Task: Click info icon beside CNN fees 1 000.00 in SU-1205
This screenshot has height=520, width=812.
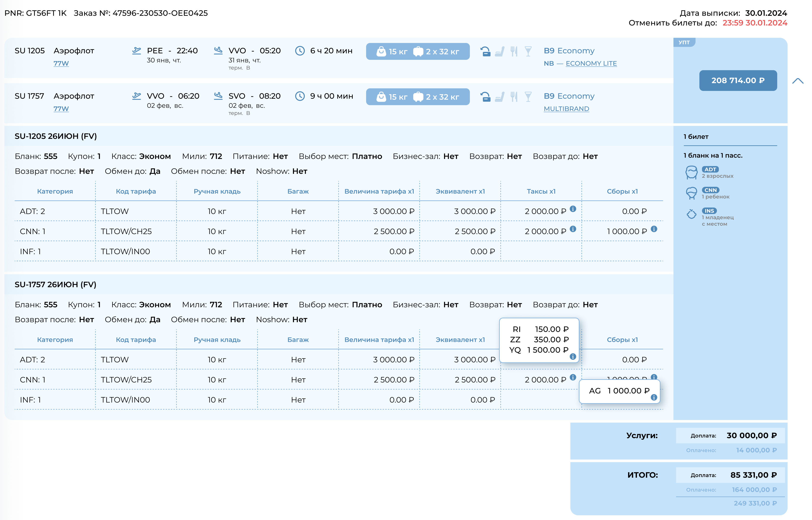Action: [x=654, y=229]
